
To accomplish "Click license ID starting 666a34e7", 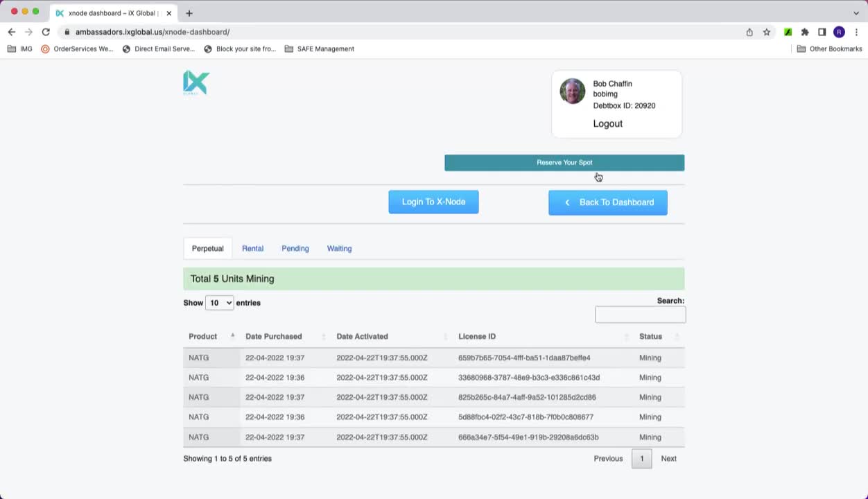I will point(528,437).
